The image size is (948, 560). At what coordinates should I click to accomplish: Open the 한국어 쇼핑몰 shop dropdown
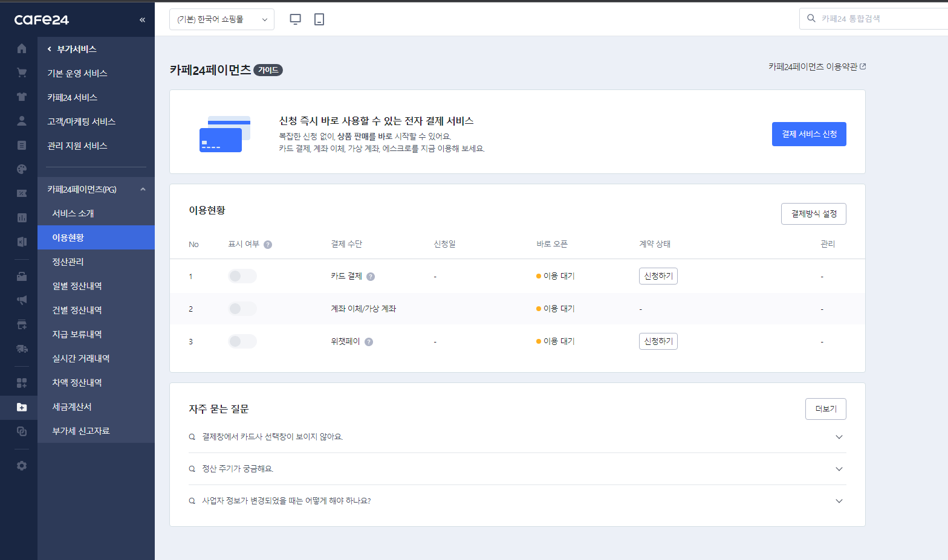pos(222,19)
